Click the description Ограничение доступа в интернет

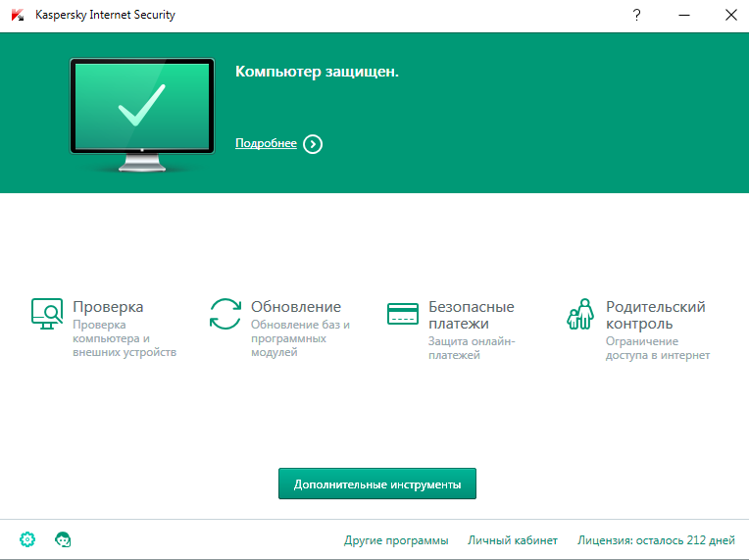pyautogui.click(x=658, y=348)
